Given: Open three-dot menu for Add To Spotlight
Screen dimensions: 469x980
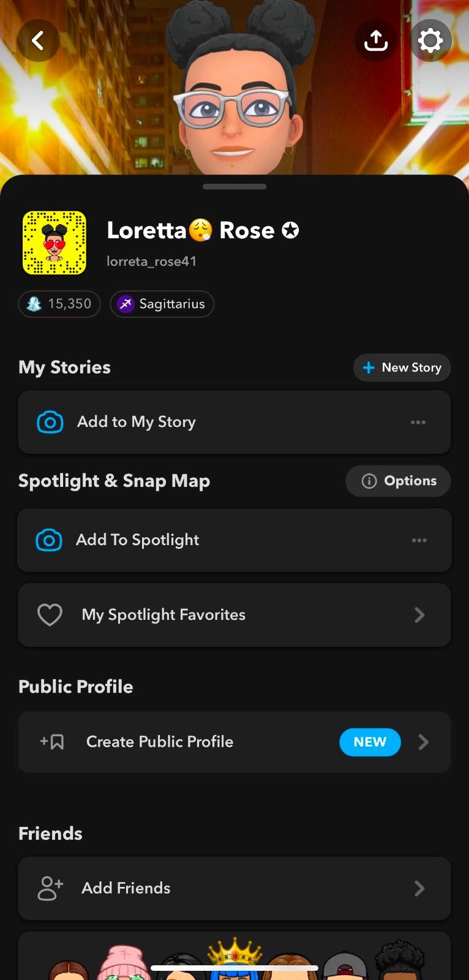Looking at the screenshot, I should [x=419, y=540].
